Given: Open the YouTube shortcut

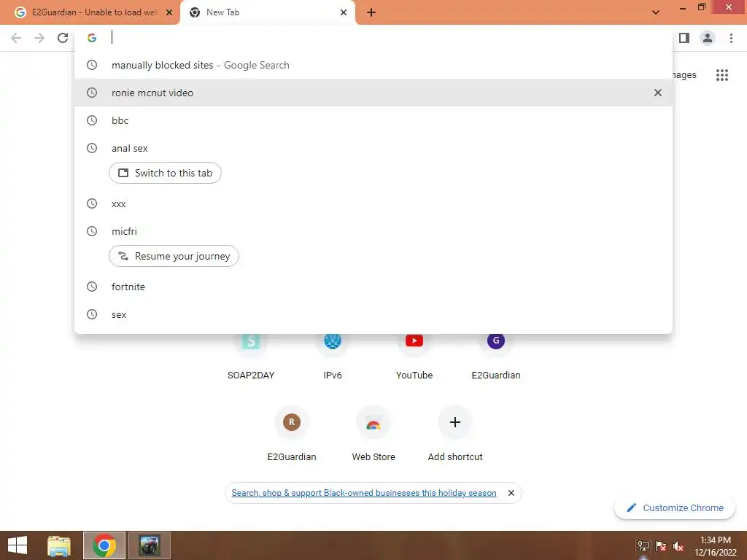Looking at the screenshot, I should pos(414,355).
